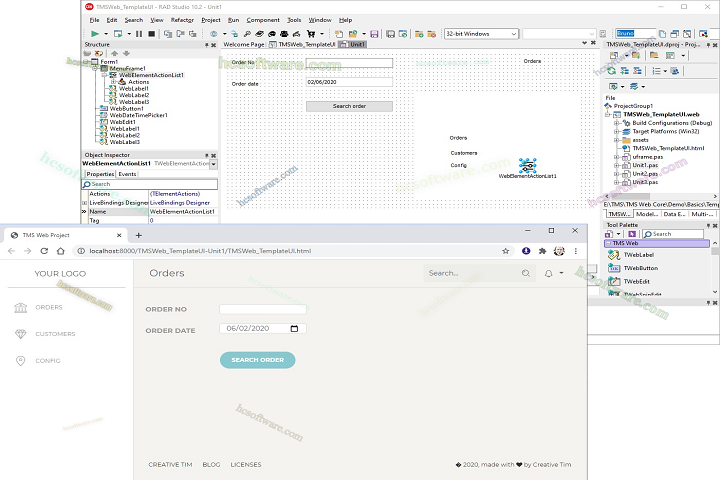Click the Structure panel move down arrow

pos(126,53)
